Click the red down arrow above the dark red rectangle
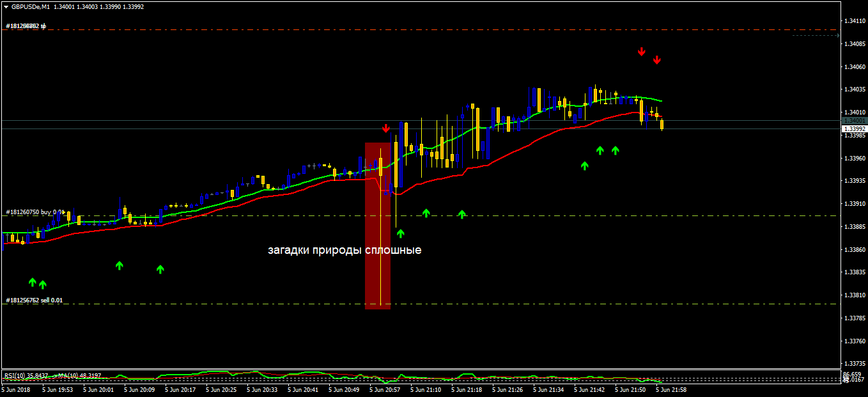The height and width of the screenshot is (397, 868). pos(386,128)
